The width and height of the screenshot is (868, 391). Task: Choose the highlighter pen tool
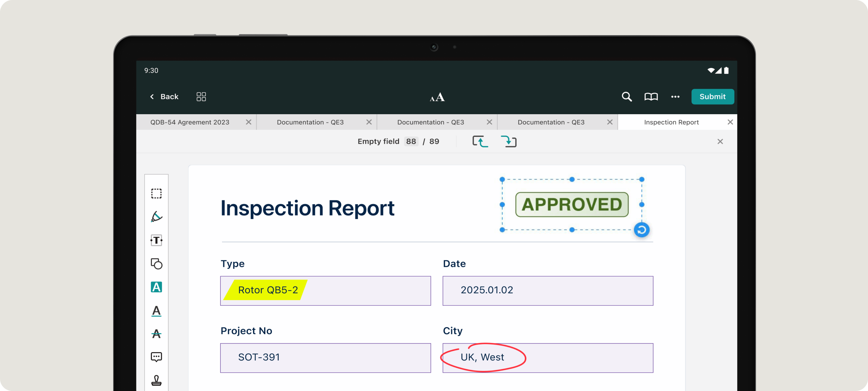(x=156, y=217)
